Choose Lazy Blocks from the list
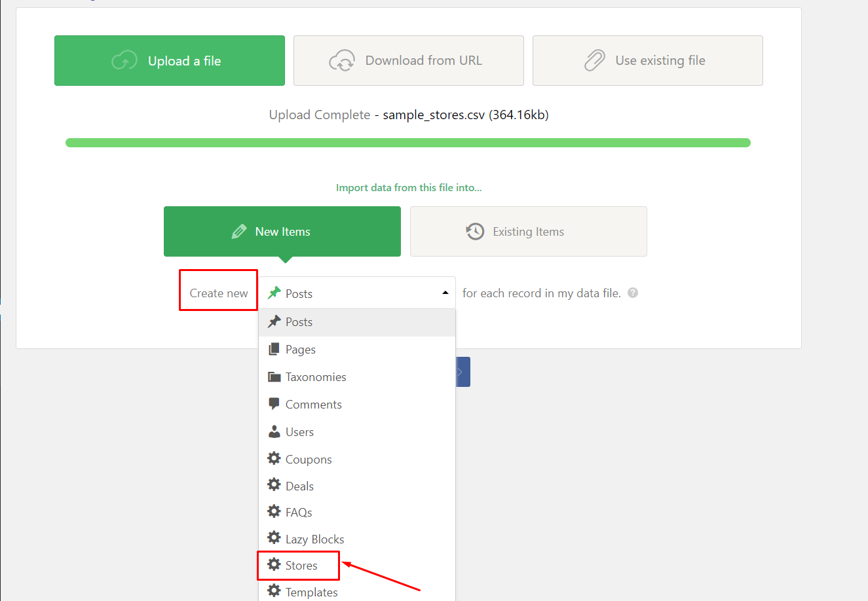 click(314, 539)
